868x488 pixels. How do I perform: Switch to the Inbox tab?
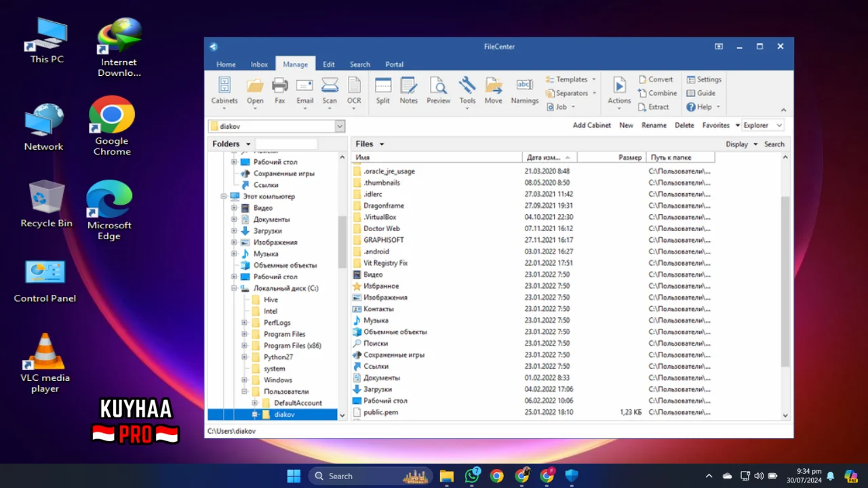[259, 64]
